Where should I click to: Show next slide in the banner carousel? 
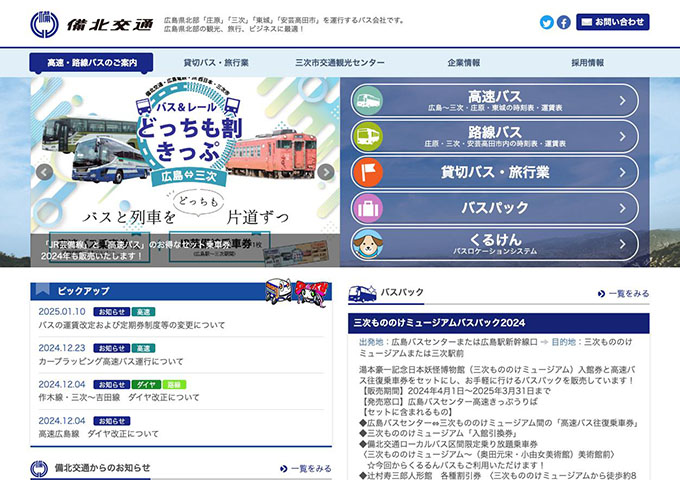[x=326, y=172]
